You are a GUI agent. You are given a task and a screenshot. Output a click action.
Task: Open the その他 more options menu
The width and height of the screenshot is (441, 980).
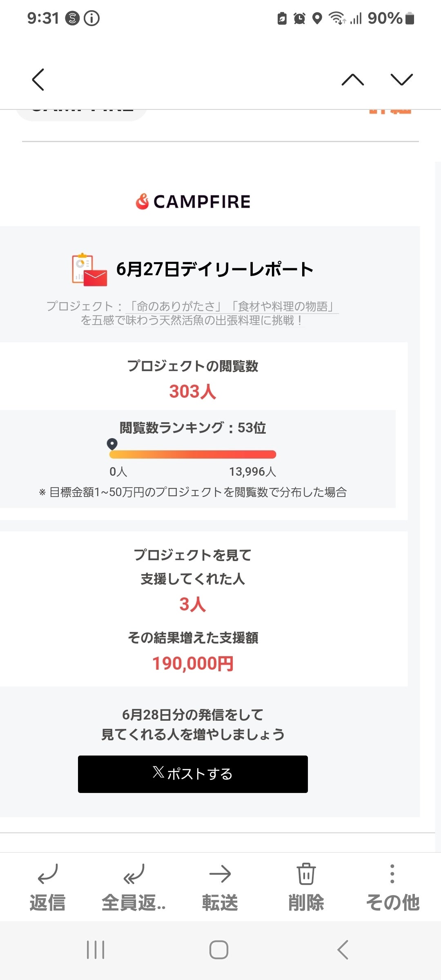(x=392, y=887)
